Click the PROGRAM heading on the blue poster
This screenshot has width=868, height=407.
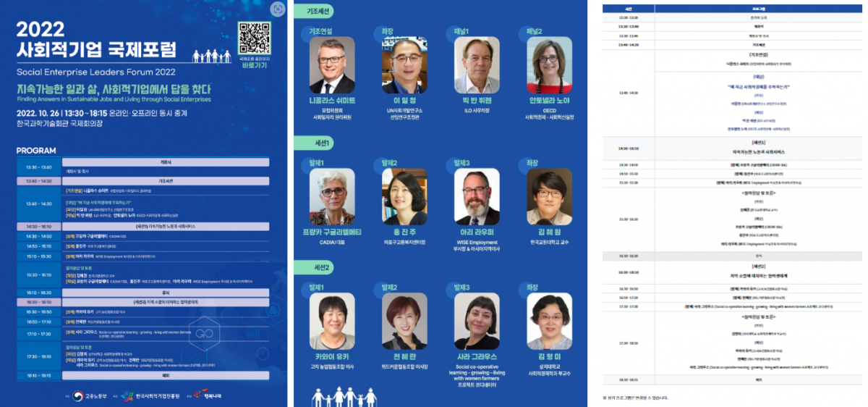click(36, 151)
